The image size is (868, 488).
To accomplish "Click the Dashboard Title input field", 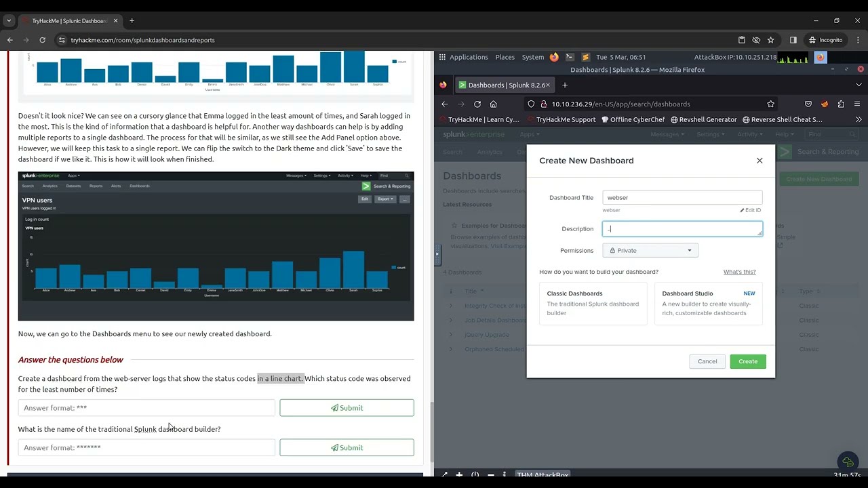I will [682, 197].
